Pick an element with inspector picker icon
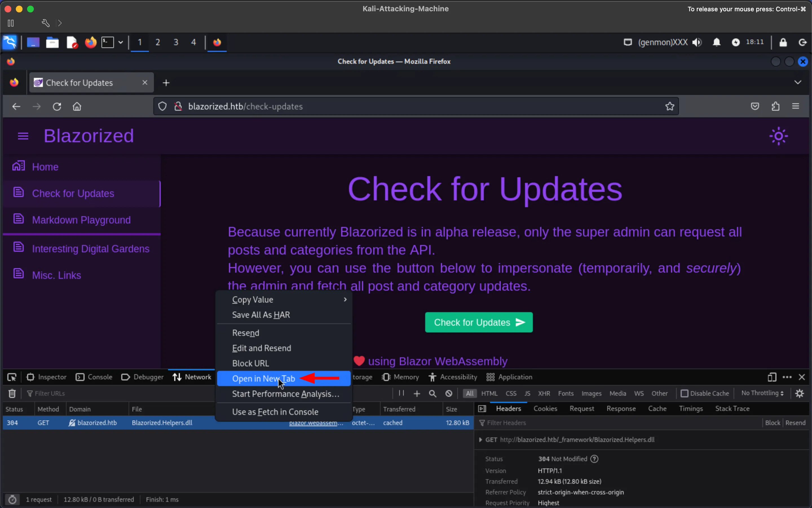This screenshot has height=508, width=812. point(12,377)
